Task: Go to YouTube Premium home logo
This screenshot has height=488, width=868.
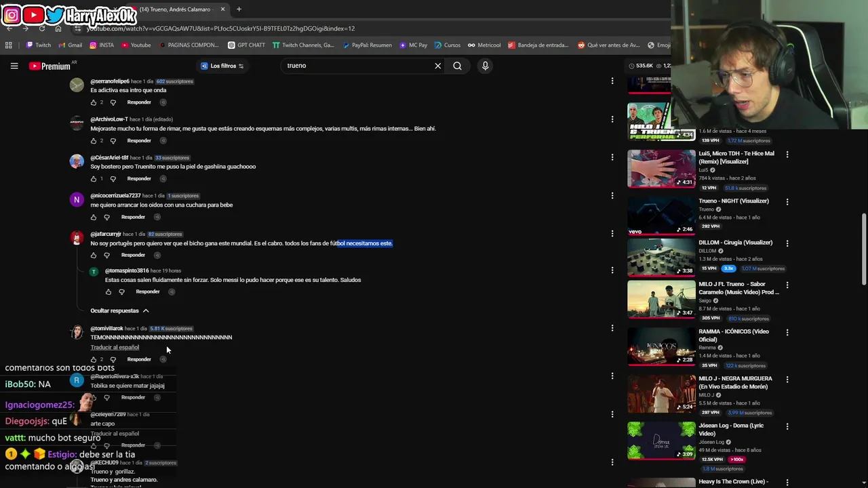Action: click(50, 66)
